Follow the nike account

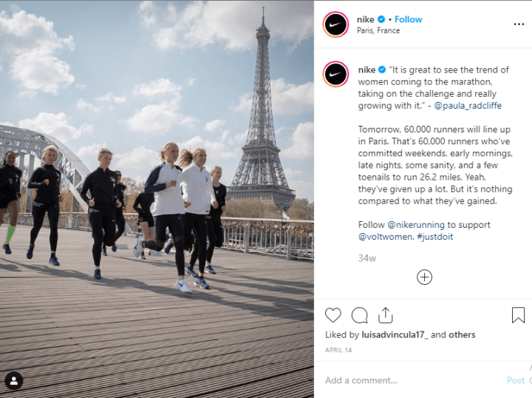[x=408, y=19]
